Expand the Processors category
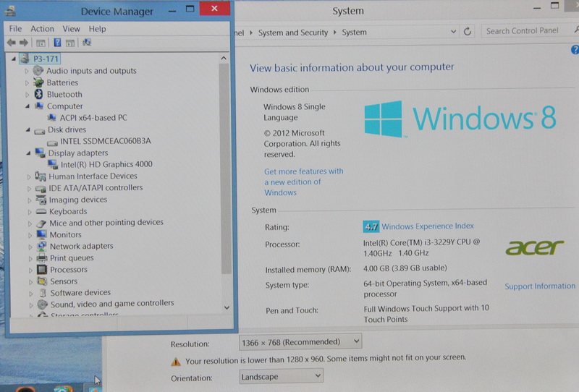This screenshot has height=392, width=579. tap(30, 270)
